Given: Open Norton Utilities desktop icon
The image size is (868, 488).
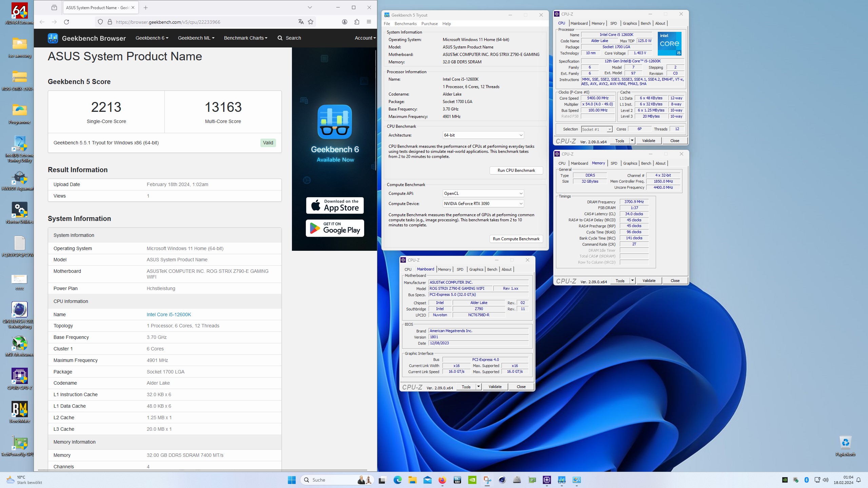Looking at the screenshot, I should click(x=19, y=213).
